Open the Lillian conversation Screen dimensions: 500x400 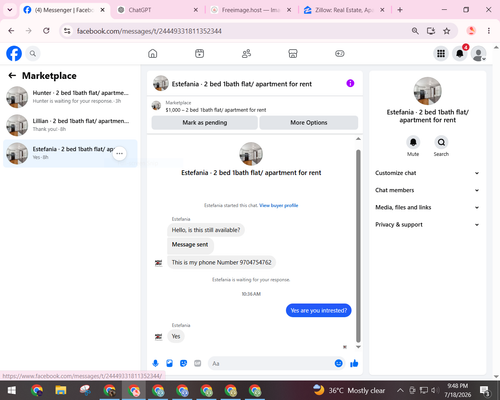pyautogui.click(x=70, y=125)
